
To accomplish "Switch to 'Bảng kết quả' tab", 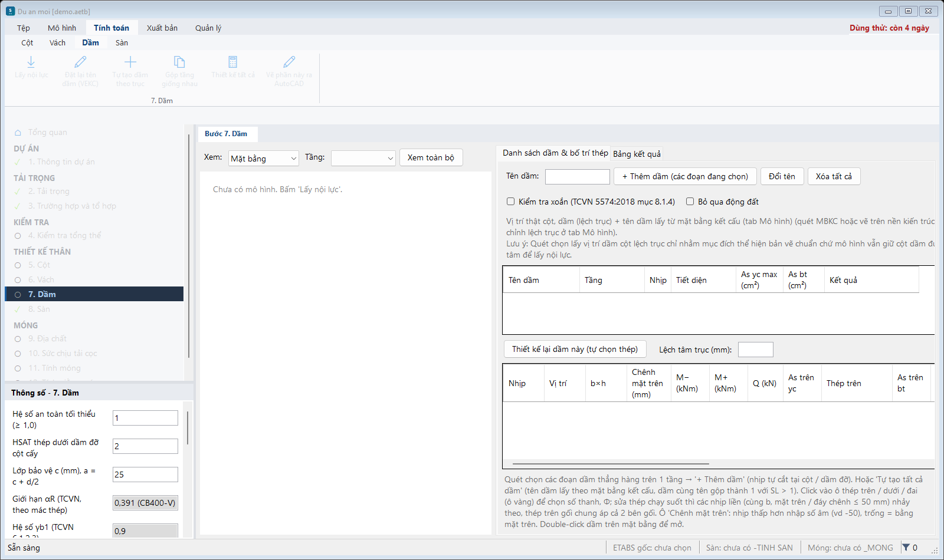I will point(637,154).
